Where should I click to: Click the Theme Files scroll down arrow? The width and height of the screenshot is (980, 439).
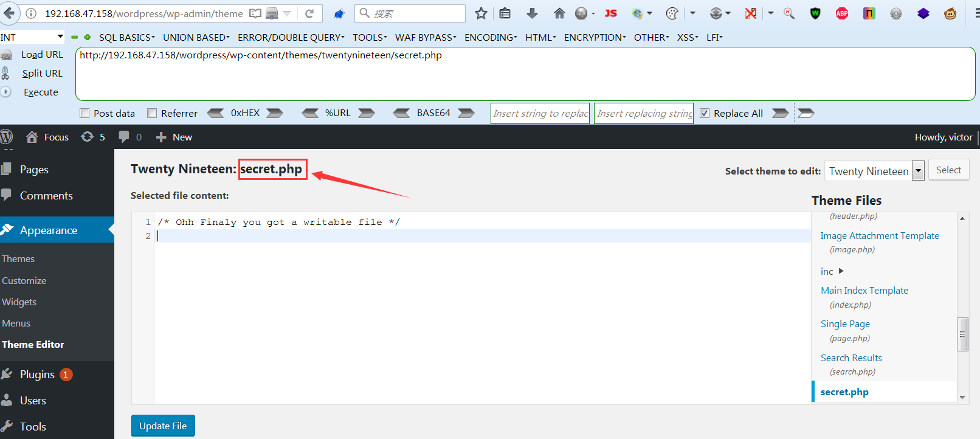point(962,398)
